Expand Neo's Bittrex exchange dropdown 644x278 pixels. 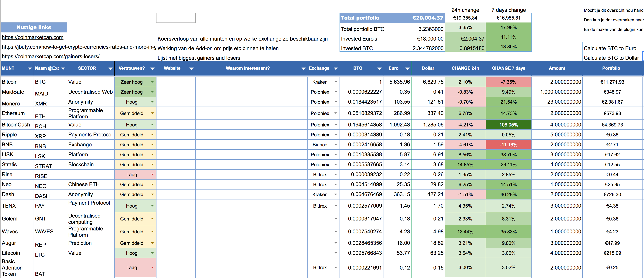[336, 184]
